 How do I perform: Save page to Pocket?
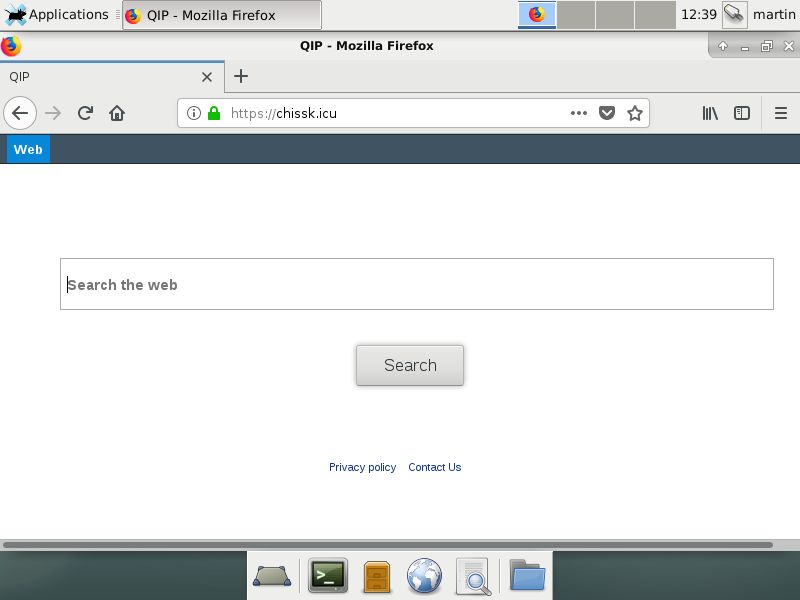point(607,113)
